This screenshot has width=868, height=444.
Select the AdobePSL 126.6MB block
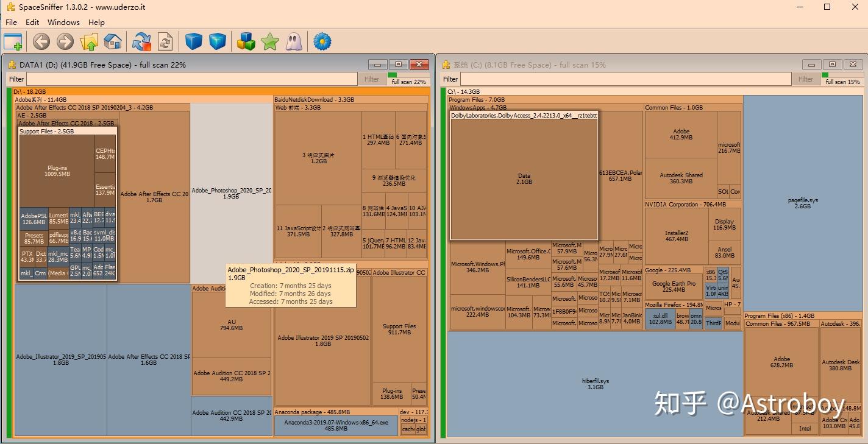coord(34,219)
